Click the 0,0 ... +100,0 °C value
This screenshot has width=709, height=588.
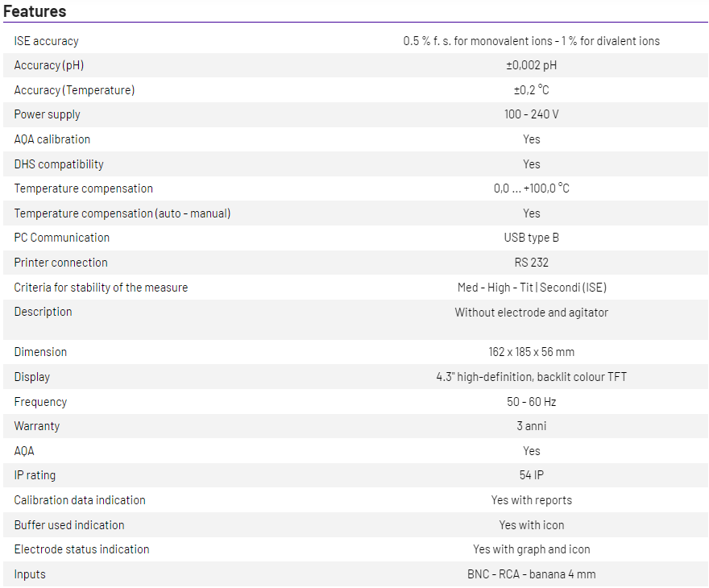point(531,188)
